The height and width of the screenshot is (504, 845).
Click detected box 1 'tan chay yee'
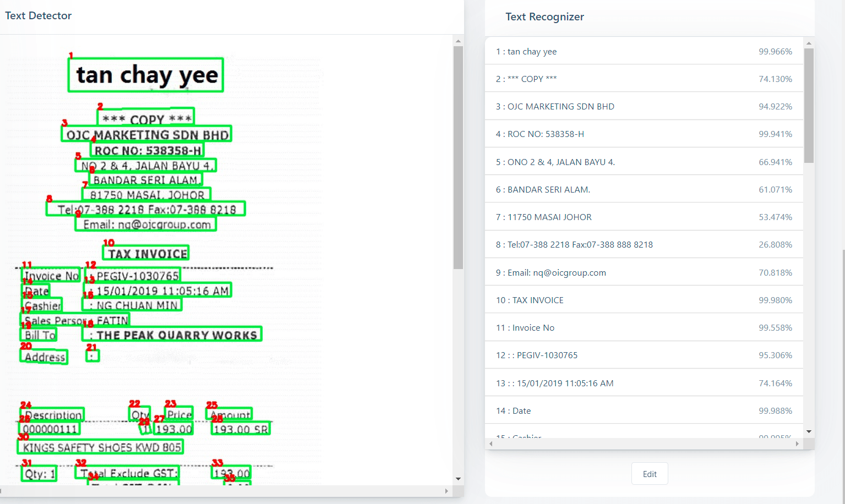145,75
